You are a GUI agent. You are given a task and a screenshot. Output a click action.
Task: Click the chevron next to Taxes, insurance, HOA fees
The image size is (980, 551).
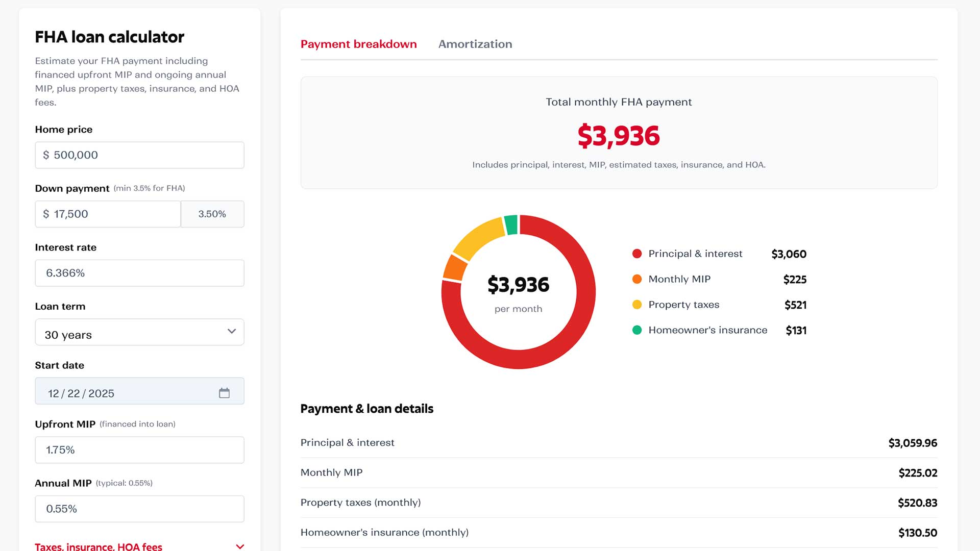coord(239,546)
